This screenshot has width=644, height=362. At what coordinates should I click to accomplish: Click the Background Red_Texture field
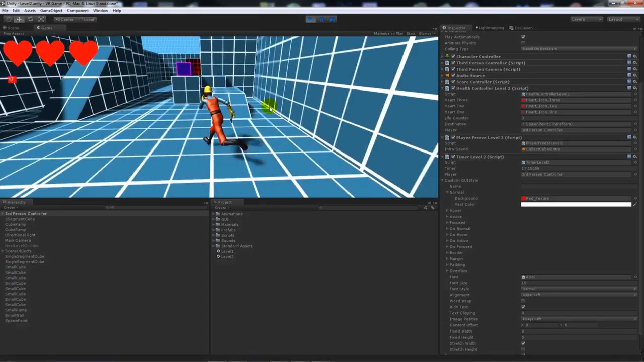pyautogui.click(x=576, y=198)
